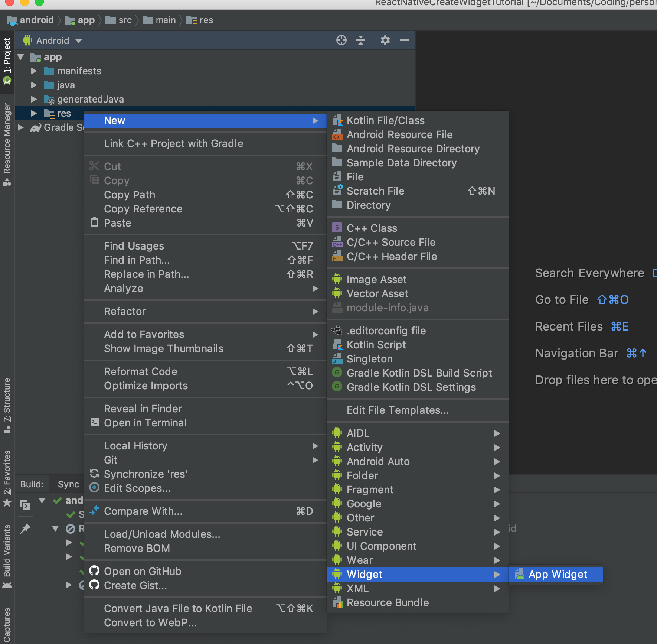Open the Fragment submenu
The width and height of the screenshot is (657, 644).
click(418, 489)
